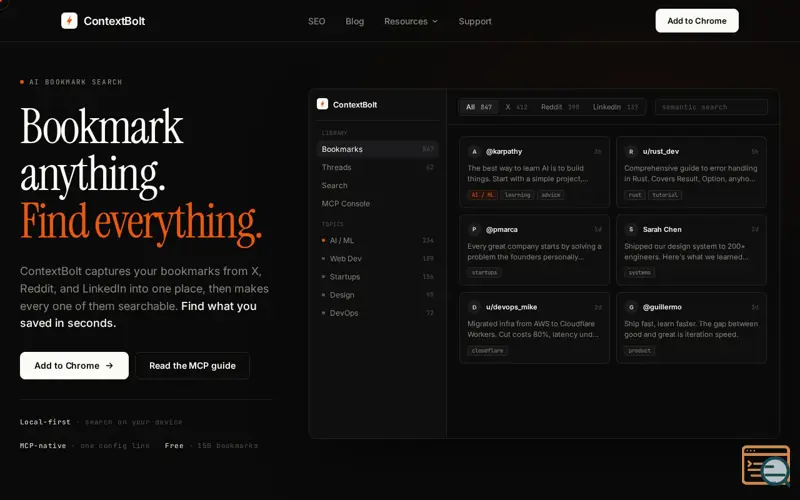
Task: Click the systems tag on Sarah Chen card
Action: 639,272
